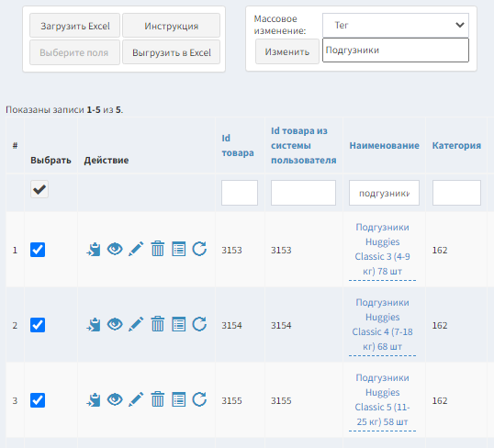Delete product 3155 with the trash icon
Screen dimensions: 494x448
(x=158, y=399)
